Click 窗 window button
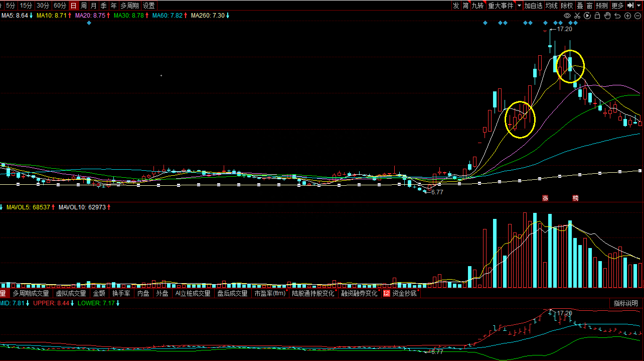Screen dimensions: 644x361 589,6
